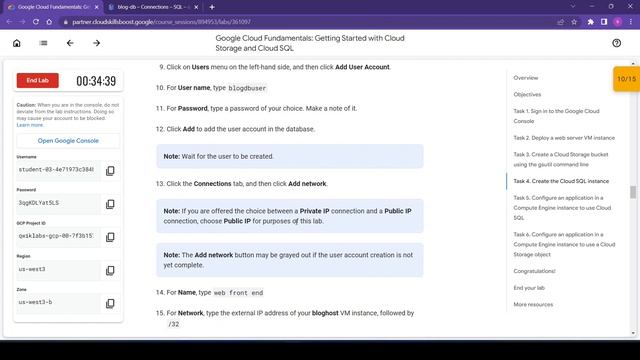Toggle the browser side panel icon

tap(604, 22)
